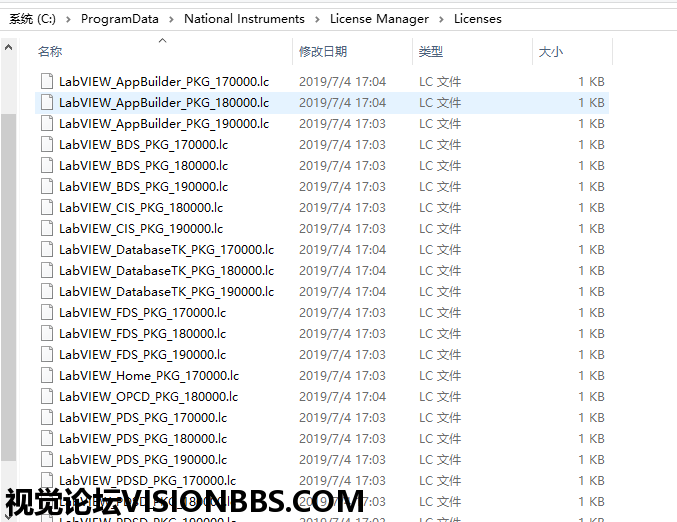This screenshot has height=522, width=677.
Task: Click the file icon of LabVIEW_FDS_PKG_180000.lc
Action: pyautogui.click(x=47, y=333)
